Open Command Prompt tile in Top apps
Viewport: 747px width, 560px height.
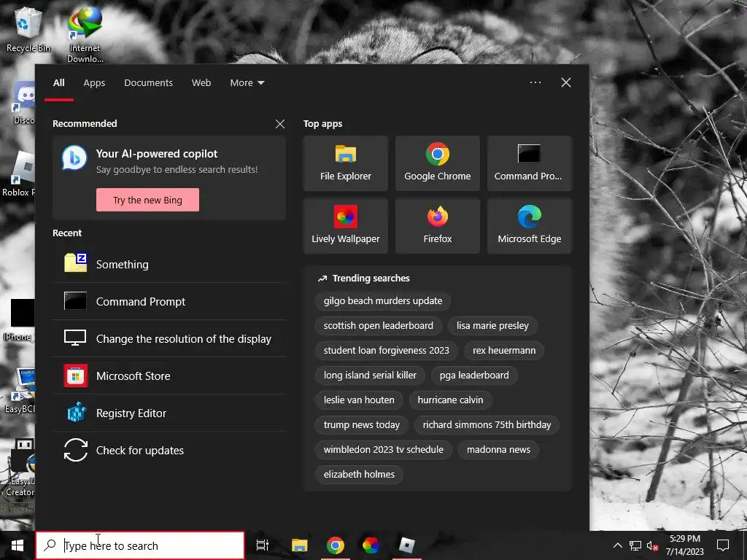530,163
